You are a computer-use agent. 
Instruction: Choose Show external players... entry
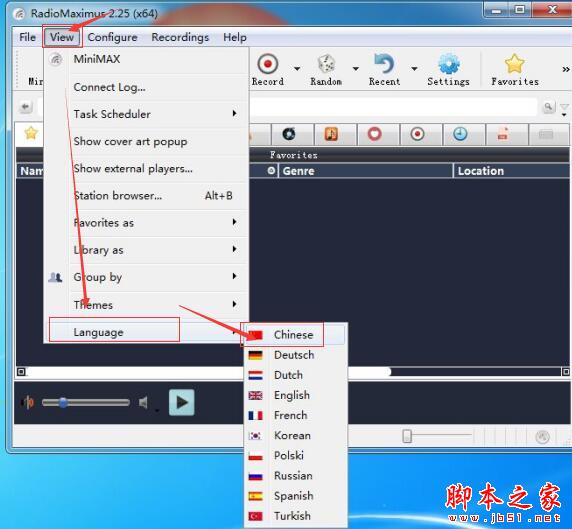click(x=146, y=169)
